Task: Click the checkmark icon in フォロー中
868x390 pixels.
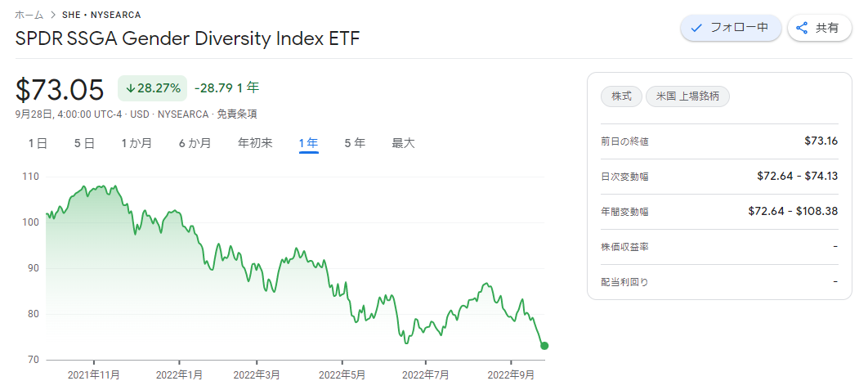Action: pyautogui.click(x=697, y=28)
